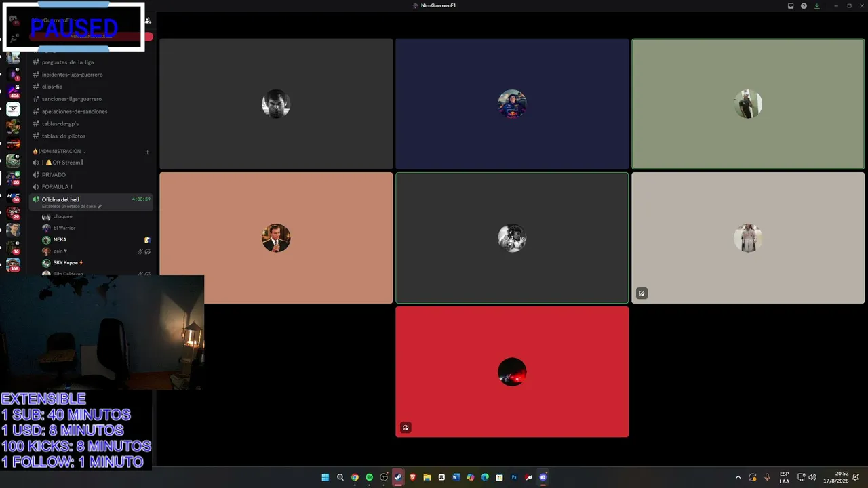Click the badge icon beside NEKA
Image resolution: width=868 pixels, height=488 pixels.
coord(147,240)
